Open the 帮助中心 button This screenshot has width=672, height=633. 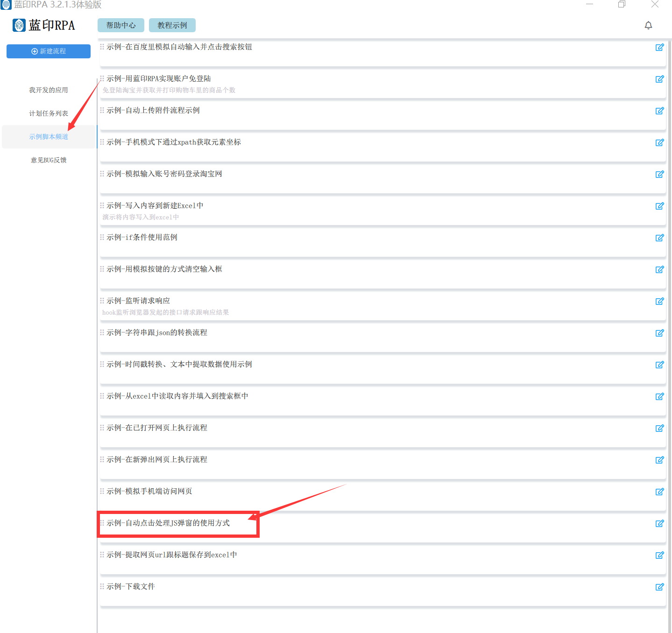click(x=121, y=25)
